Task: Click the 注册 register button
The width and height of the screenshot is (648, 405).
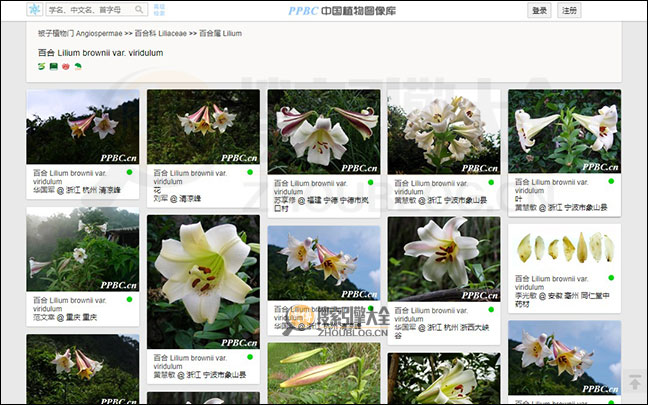Action: (x=569, y=10)
